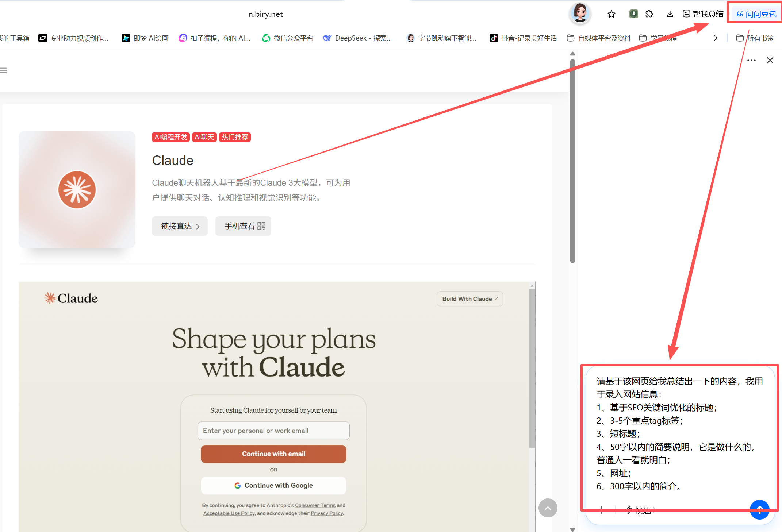Open the extensions puzzle icon
The height and width of the screenshot is (532, 782).
pos(649,14)
